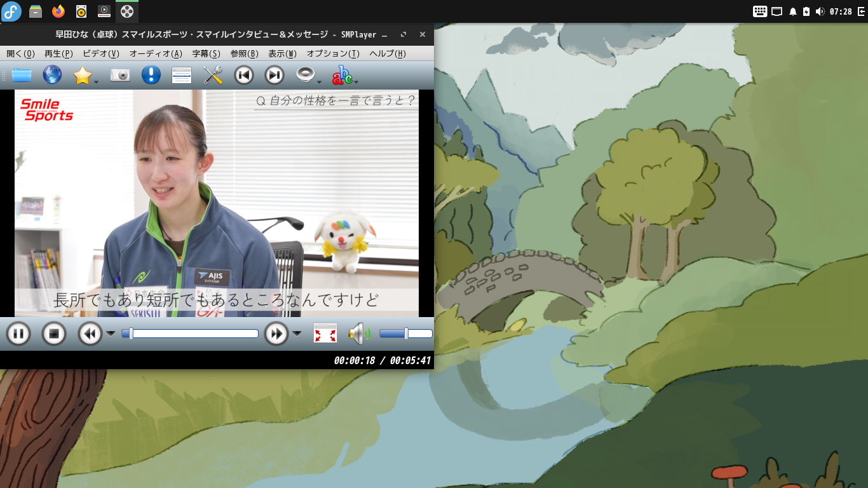Fast-forward the video with the double-arrow button
Viewport: 868px width, 488px height.
pyautogui.click(x=276, y=334)
